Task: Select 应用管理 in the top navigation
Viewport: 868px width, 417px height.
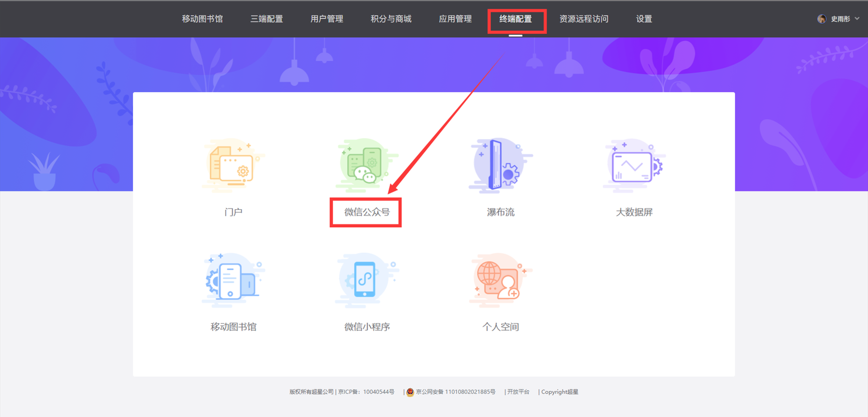Action: tap(455, 19)
